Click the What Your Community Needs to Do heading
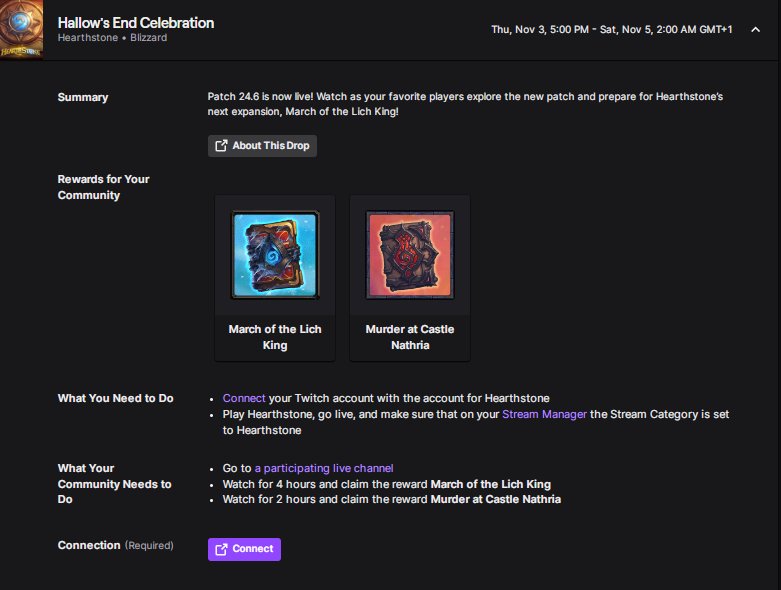Screen dimensions: 781x590 click(115, 483)
